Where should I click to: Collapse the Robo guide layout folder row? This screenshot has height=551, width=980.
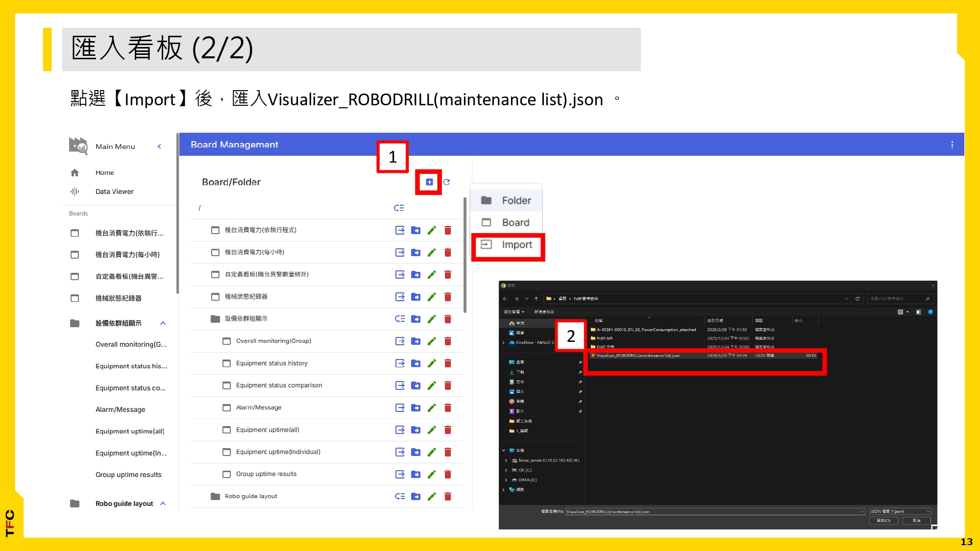(x=400, y=496)
